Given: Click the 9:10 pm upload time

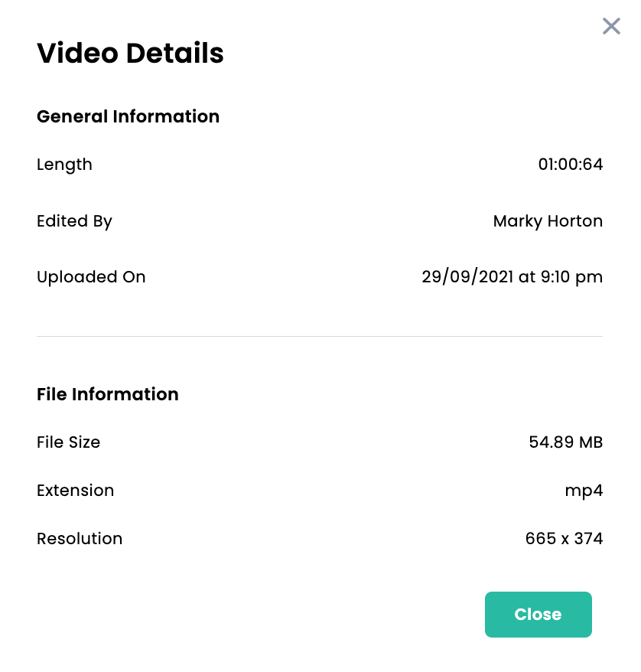Looking at the screenshot, I should click(571, 277).
